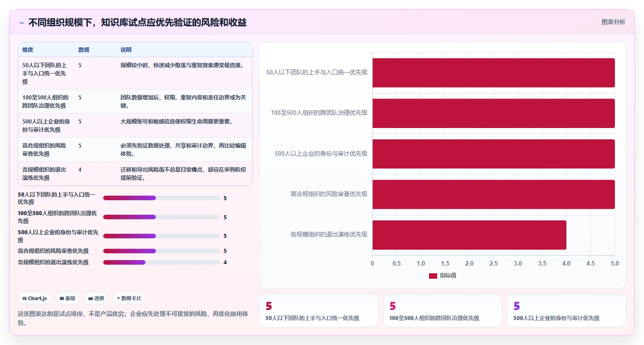Click the description starting 团队数量增加后，权限、重复内容
Screen dimensions: 644x345
point(183,102)
